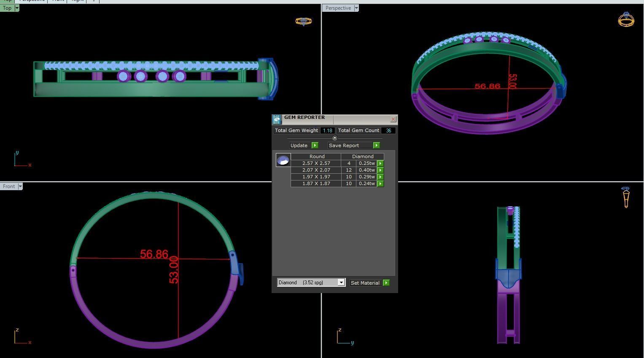Click the Update label in Gem Reporter
This screenshot has height=358, width=644.
(299, 145)
